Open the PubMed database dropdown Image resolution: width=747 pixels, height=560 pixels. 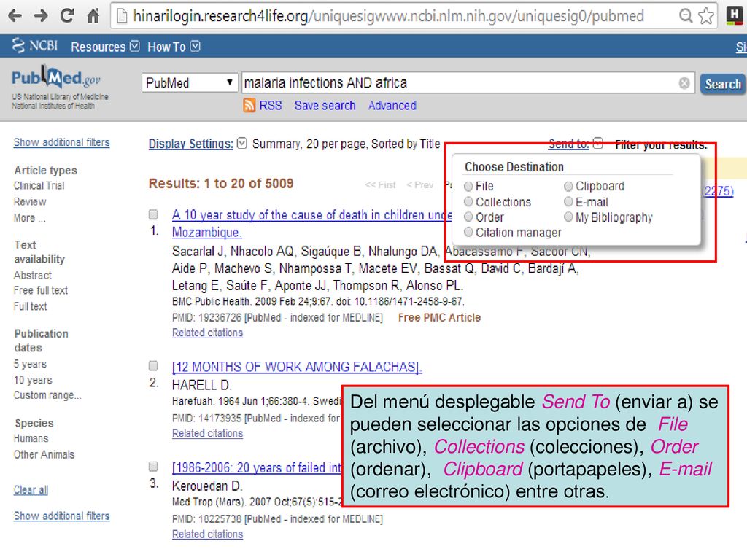[190, 83]
